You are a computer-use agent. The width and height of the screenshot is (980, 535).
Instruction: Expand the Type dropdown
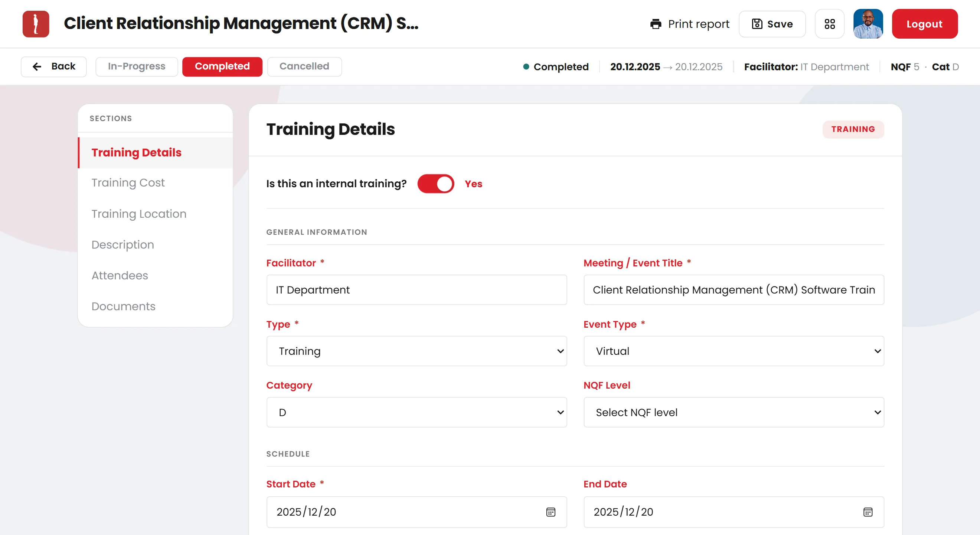[416, 351]
